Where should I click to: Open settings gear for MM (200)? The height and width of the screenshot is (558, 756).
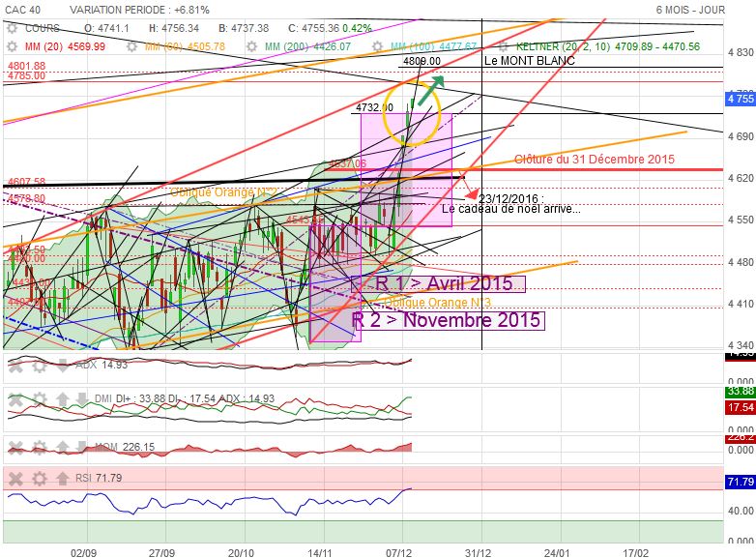tap(251, 46)
